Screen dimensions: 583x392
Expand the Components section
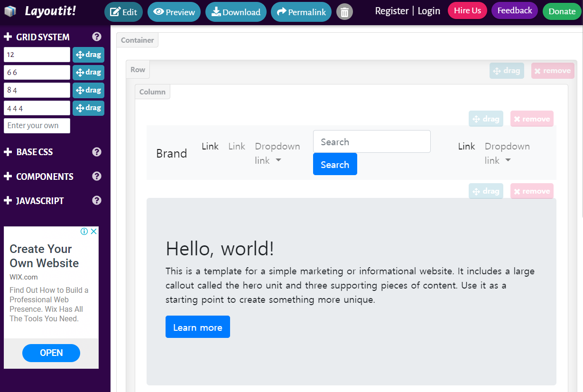pos(38,177)
